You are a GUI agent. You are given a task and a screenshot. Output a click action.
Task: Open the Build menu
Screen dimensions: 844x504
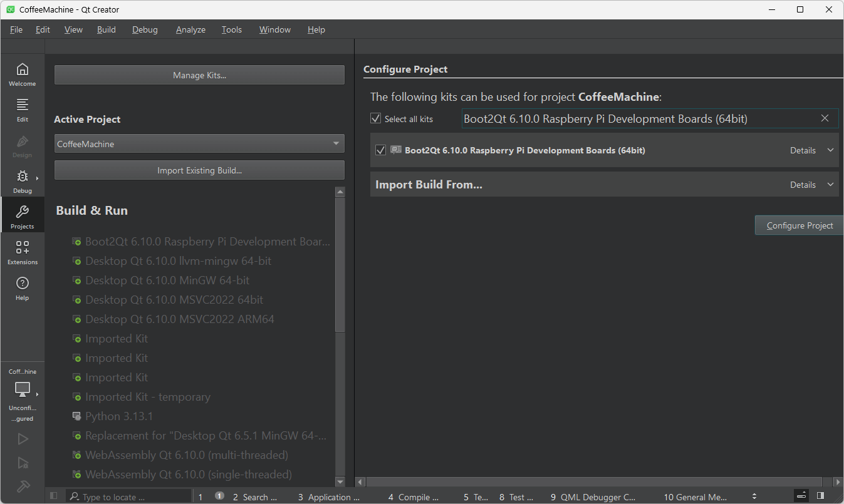106,29
